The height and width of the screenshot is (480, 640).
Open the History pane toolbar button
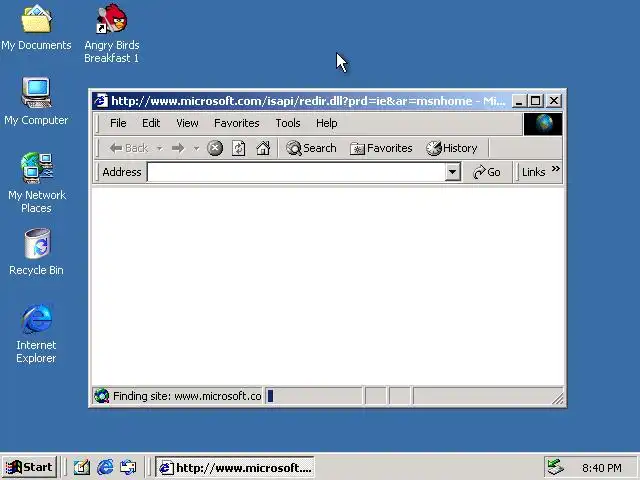pyautogui.click(x=451, y=148)
